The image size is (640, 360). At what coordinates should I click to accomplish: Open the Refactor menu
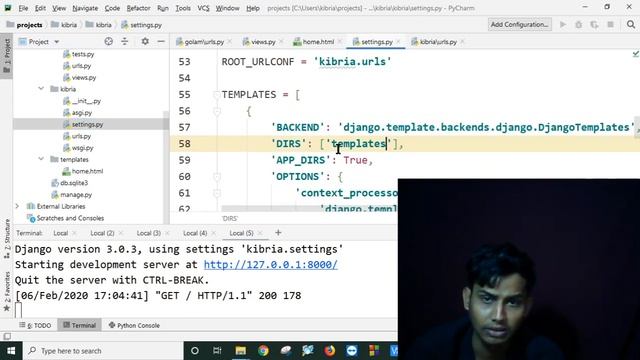[x=138, y=8]
